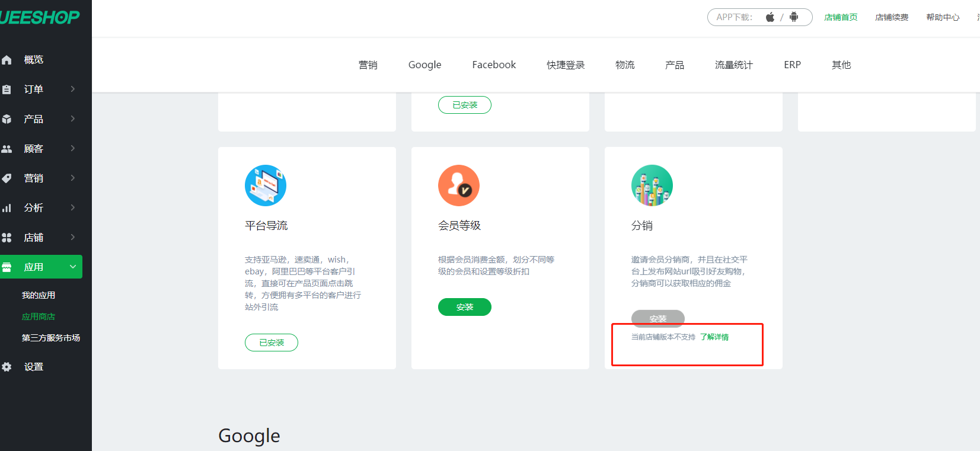
Task: Select the 流量统计 category tab
Action: 733,65
